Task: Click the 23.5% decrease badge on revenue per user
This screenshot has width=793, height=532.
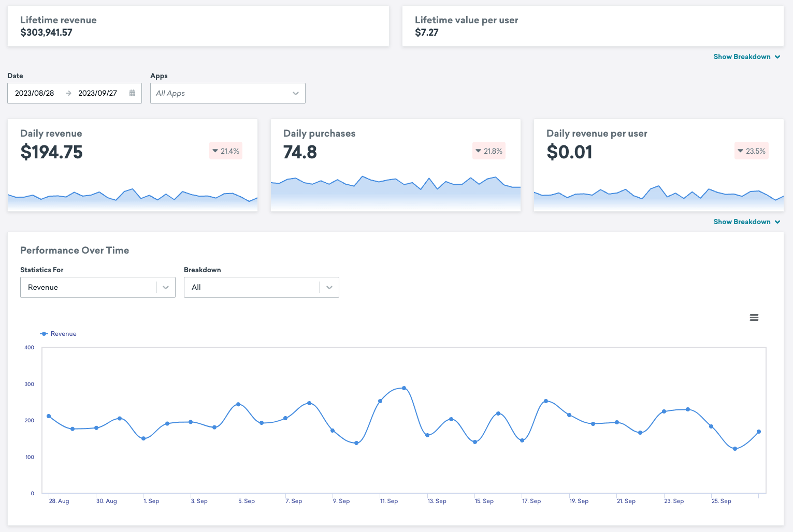Action: [x=752, y=151]
